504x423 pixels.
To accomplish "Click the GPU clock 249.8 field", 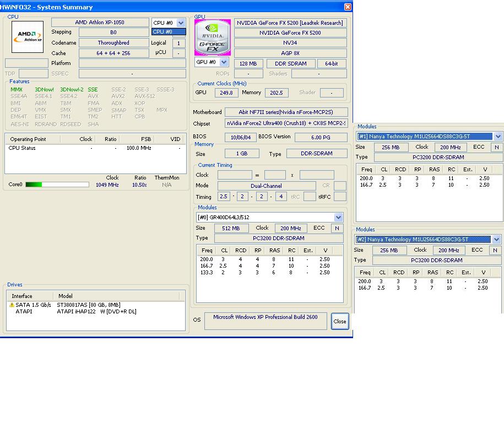I will [226, 93].
